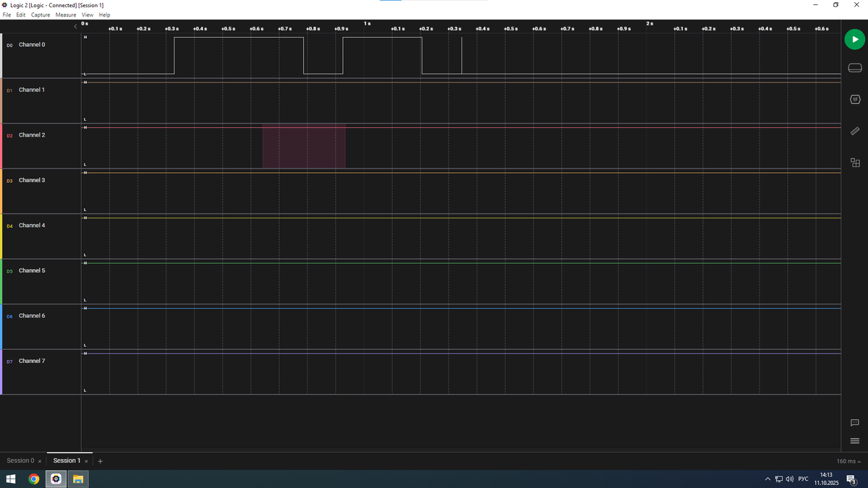The image size is (868, 488).
Task: Select the Channel 5 label
Action: 32,270
